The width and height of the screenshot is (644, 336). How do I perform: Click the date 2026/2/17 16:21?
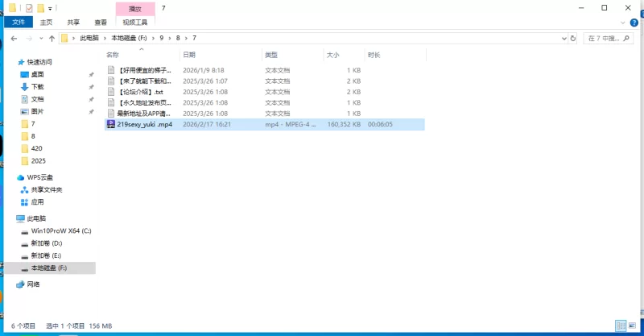point(207,124)
